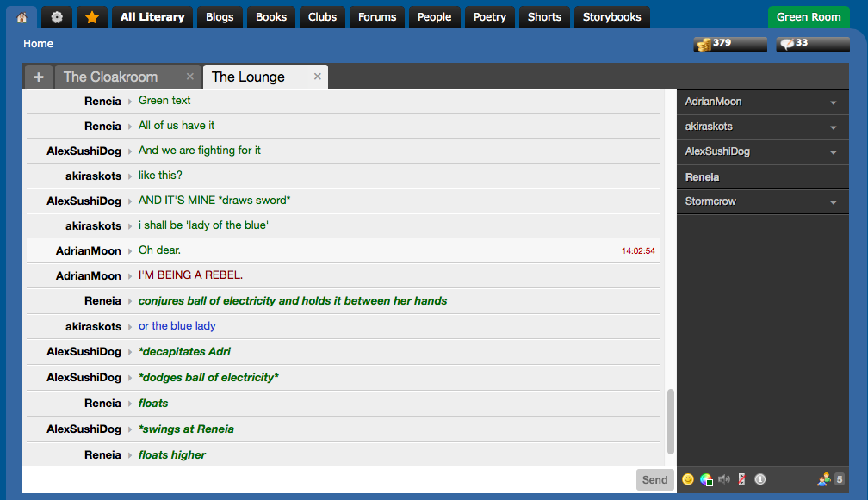
Task: Open the text color wheel picker
Action: 706,479
